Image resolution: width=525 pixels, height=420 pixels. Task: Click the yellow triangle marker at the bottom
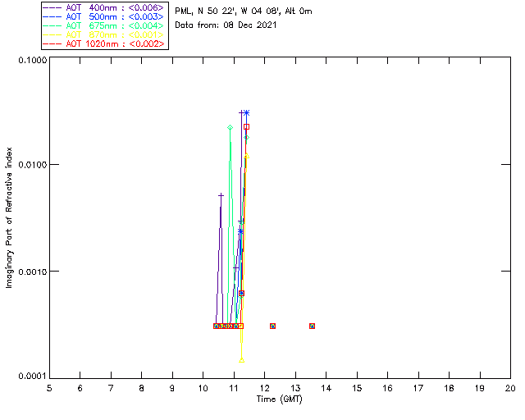tap(241, 359)
